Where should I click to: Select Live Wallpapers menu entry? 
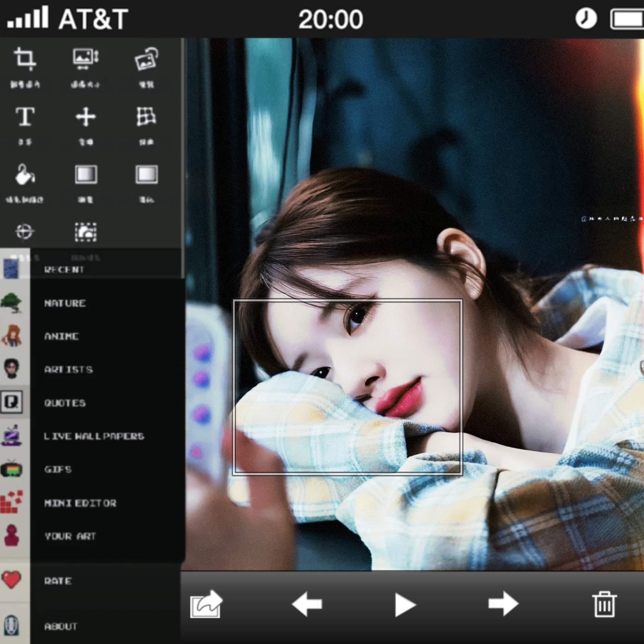click(x=94, y=436)
